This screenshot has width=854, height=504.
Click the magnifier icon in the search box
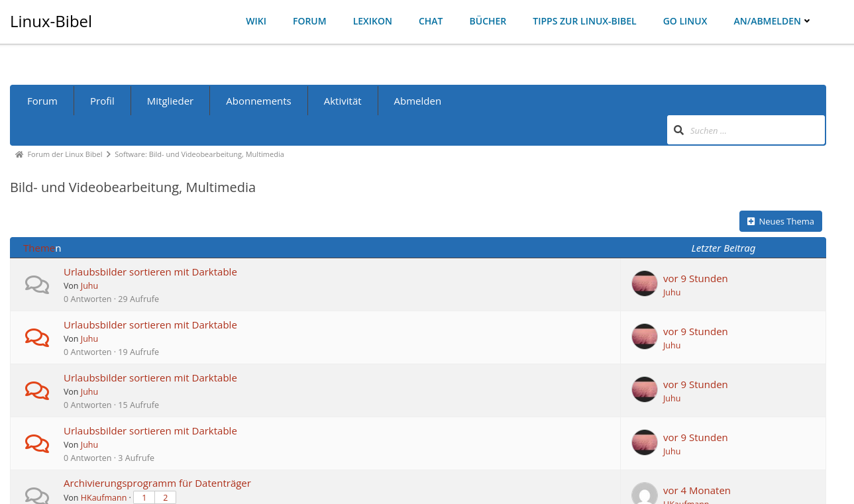678,130
